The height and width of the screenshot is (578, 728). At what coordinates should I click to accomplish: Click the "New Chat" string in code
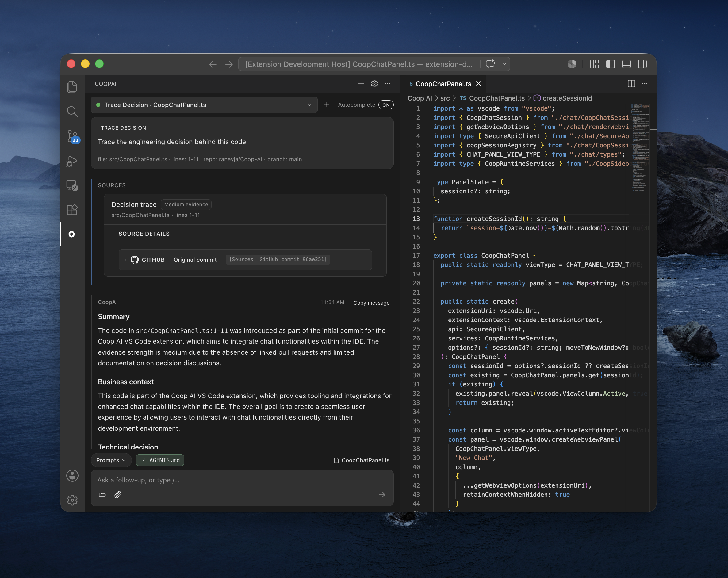(474, 458)
